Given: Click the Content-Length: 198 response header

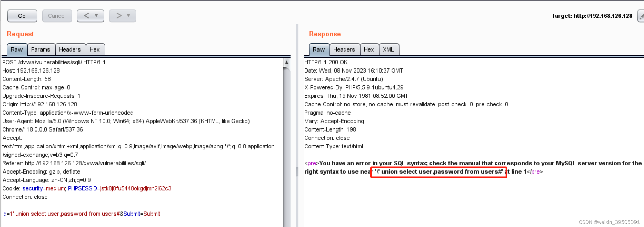Looking at the screenshot, I should (330, 129).
